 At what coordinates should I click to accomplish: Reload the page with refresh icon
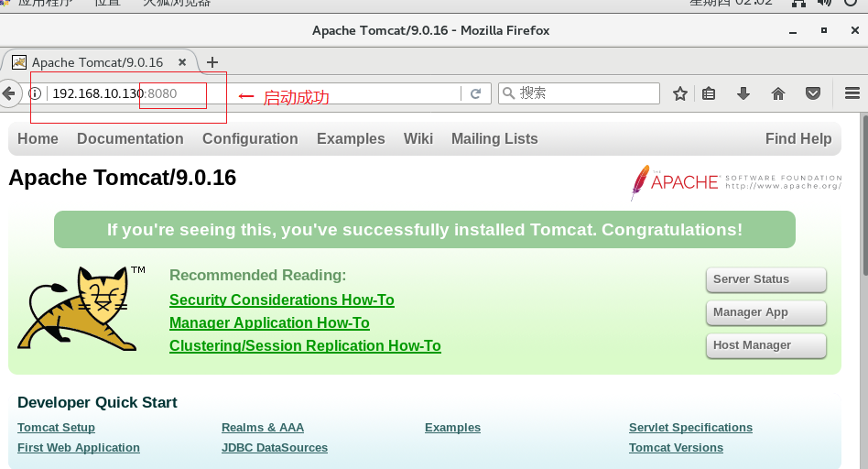point(475,93)
